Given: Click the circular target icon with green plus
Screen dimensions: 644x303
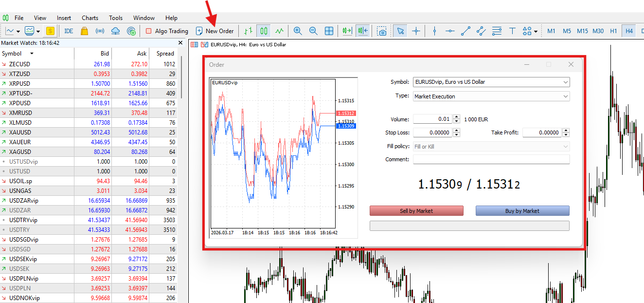Looking at the screenshot, I should coord(131,31).
